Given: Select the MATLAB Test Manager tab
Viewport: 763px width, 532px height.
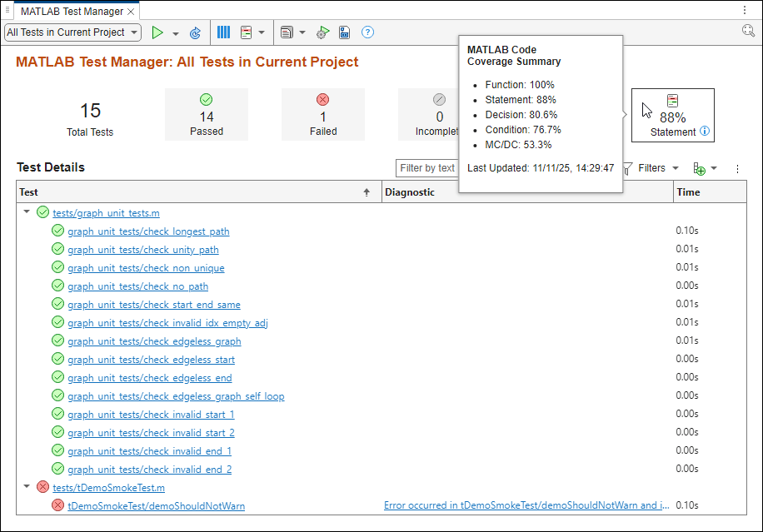Looking at the screenshot, I should [72, 11].
